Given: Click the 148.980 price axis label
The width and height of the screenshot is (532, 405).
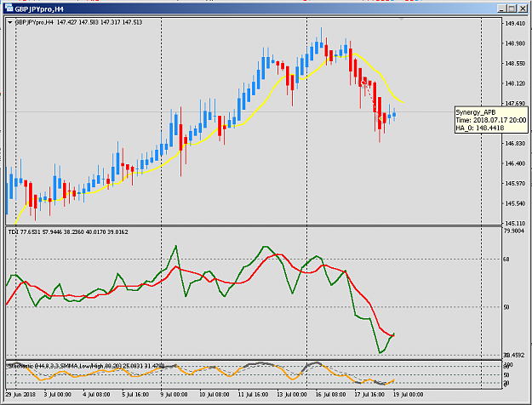Looking at the screenshot, I should point(515,43).
